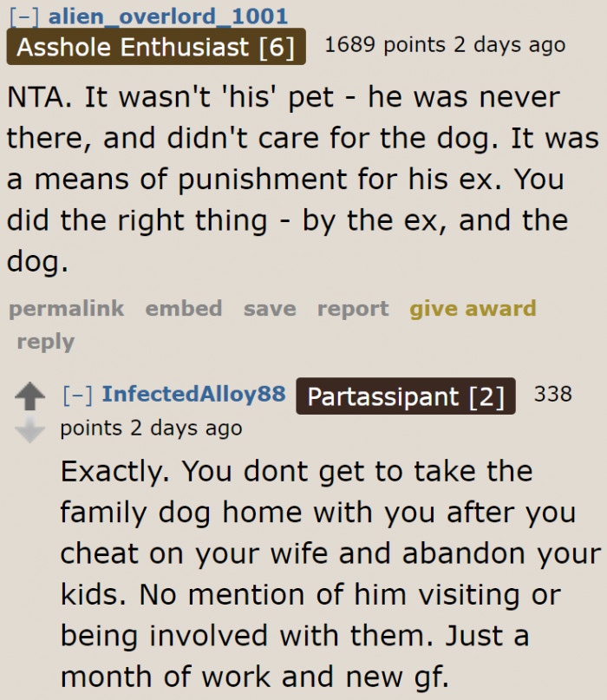Give an award to the comment

pos(473,309)
